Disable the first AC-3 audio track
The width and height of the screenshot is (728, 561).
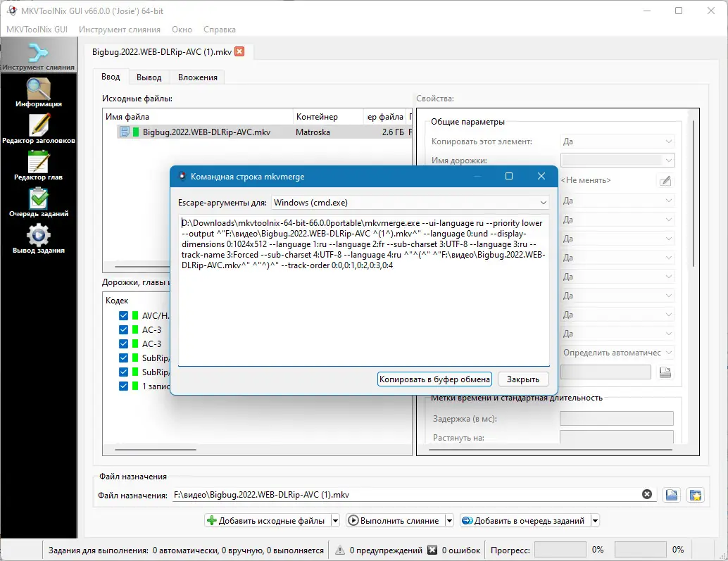pyautogui.click(x=123, y=329)
